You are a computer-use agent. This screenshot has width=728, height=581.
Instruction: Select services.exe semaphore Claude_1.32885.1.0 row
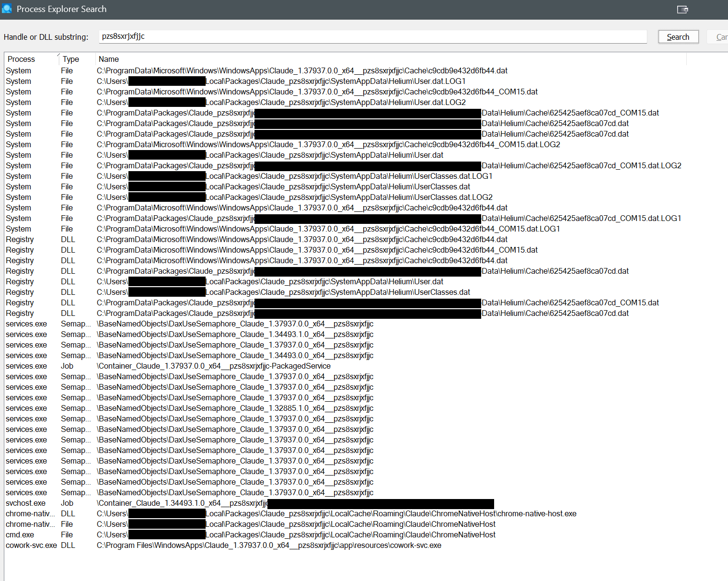tap(346, 408)
